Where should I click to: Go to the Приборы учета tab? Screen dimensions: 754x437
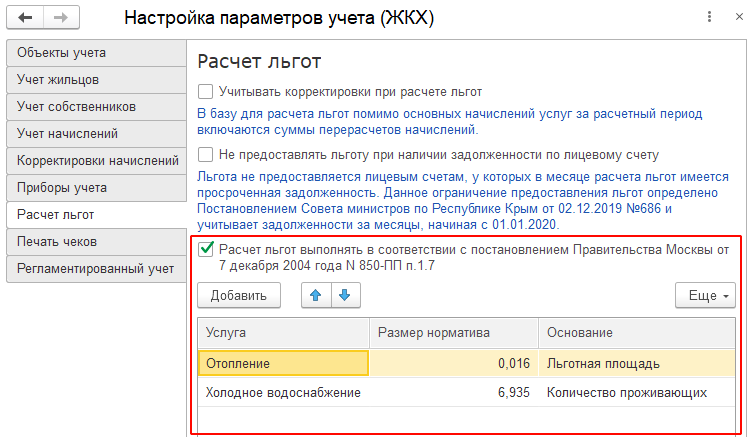pos(96,187)
